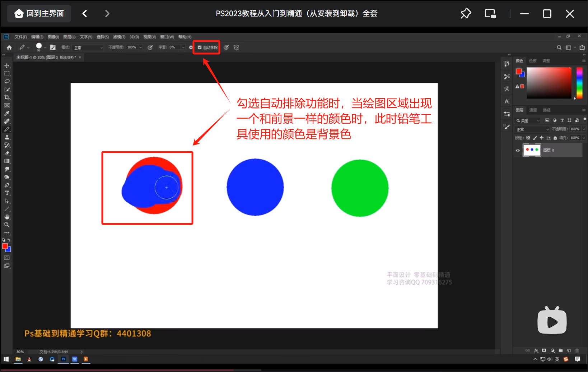This screenshot has height=372, width=588.
Task: Select the Move tool
Action: tap(7, 65)
